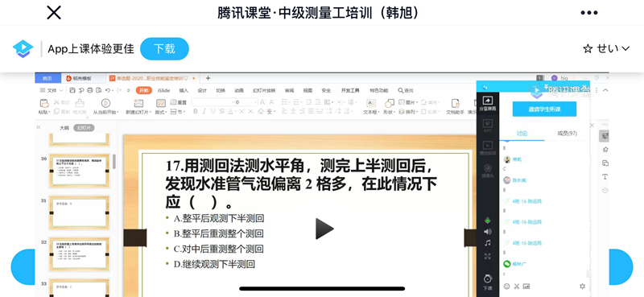Select the 开始 ribbon tab

[144, 90]
